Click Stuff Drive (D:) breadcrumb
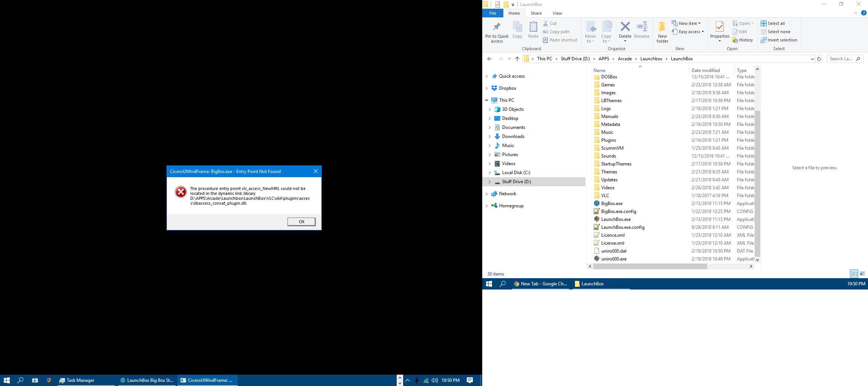 pos(575,59)
